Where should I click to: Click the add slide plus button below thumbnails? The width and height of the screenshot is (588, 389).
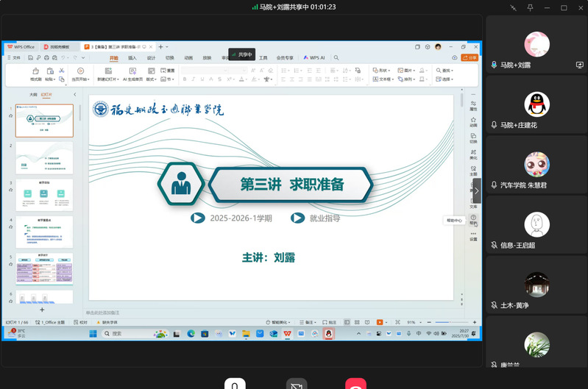(42, 310)
